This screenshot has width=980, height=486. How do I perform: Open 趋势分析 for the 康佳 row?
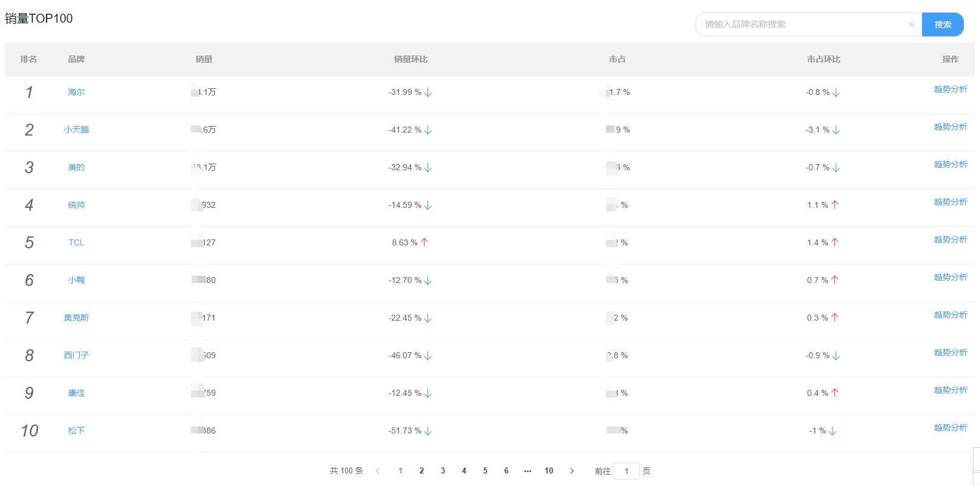[x=950, y=390]
